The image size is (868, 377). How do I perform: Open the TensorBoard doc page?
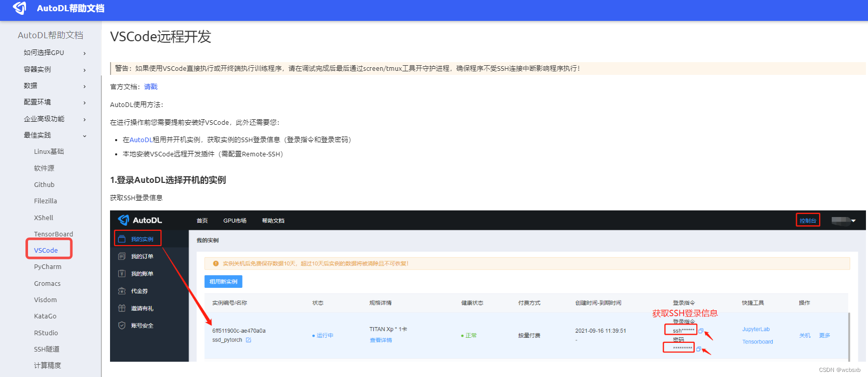[53, 234]
